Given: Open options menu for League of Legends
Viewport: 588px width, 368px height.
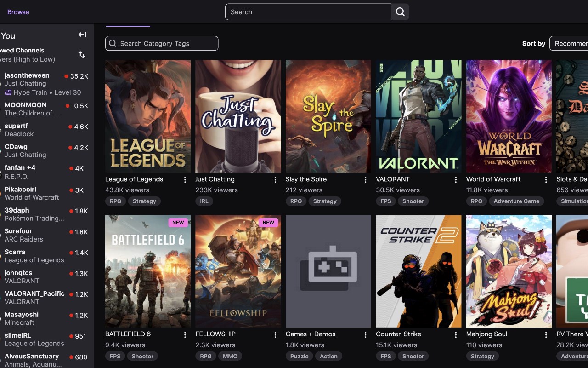Looking at the screenshot, I should click(x=185, y=180).
